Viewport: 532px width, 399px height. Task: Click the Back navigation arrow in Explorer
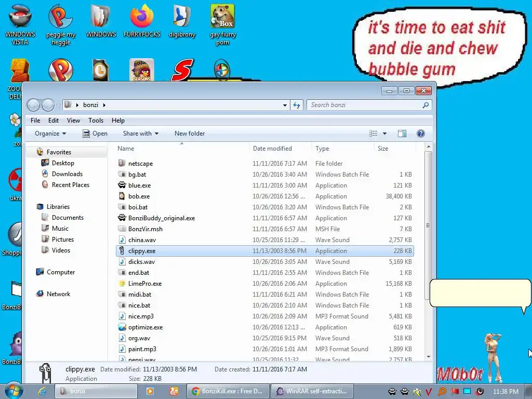coord(33,105)
